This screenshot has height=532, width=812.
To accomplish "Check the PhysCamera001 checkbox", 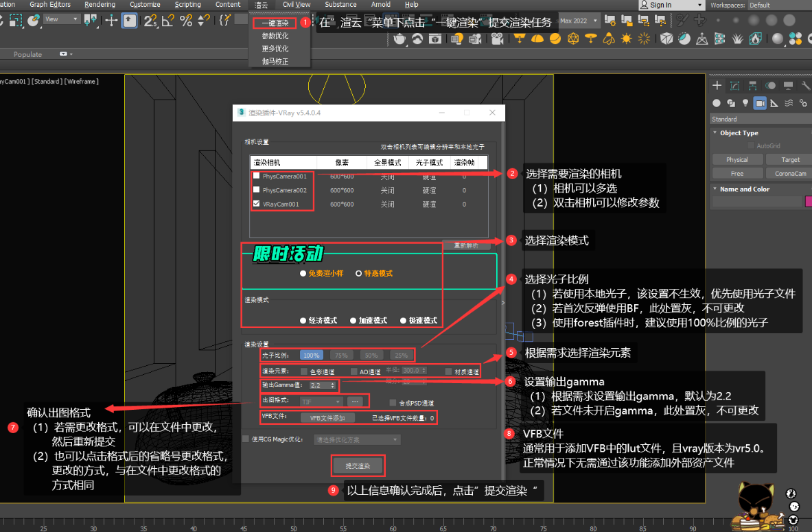I will (x=256, y=176).
